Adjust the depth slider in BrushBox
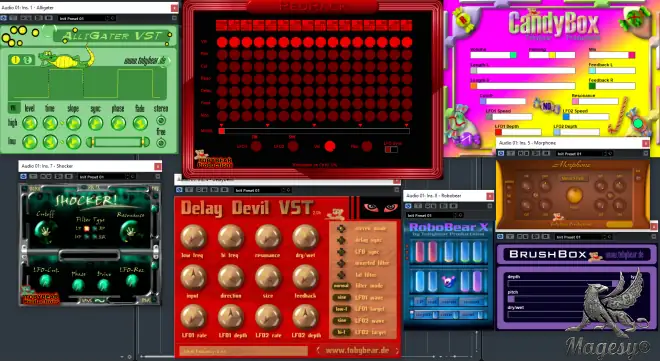Image resolution: width=660 pixels, height=361 pixels. click(x=562, y=284)
